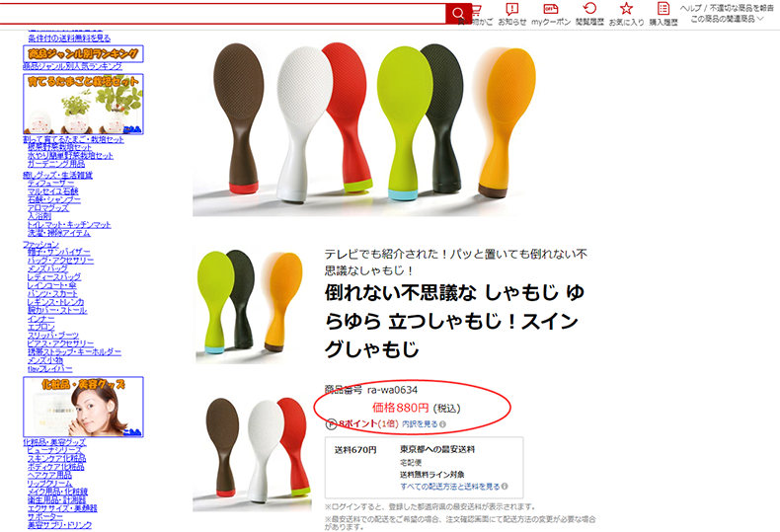This screenshot has width=780, height=532.
Task: Click the brown, white, red paddles thumbnail
Action: pyautogui.click(x=252, y=453)
